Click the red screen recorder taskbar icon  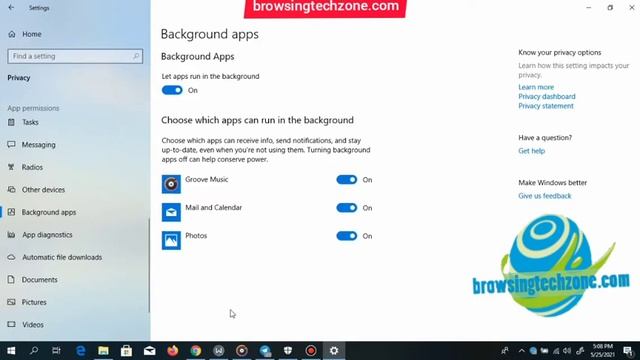tap(311, 351)
